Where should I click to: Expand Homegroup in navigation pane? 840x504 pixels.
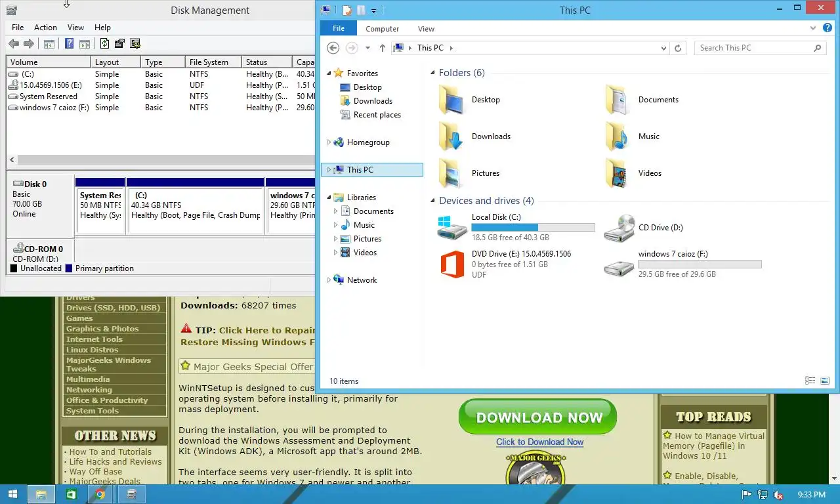pos(329,142)
